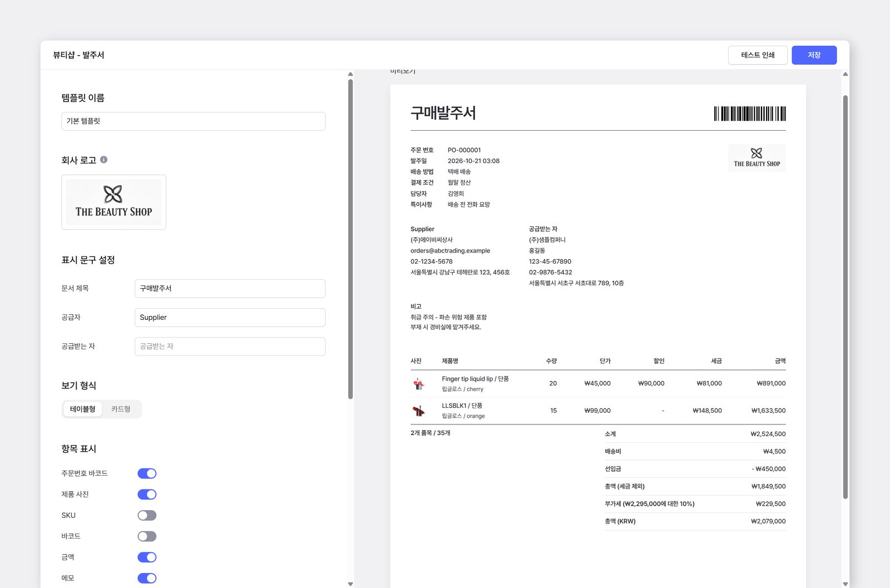
Task: Click the company logo upload image
Action: coord(113,202)
